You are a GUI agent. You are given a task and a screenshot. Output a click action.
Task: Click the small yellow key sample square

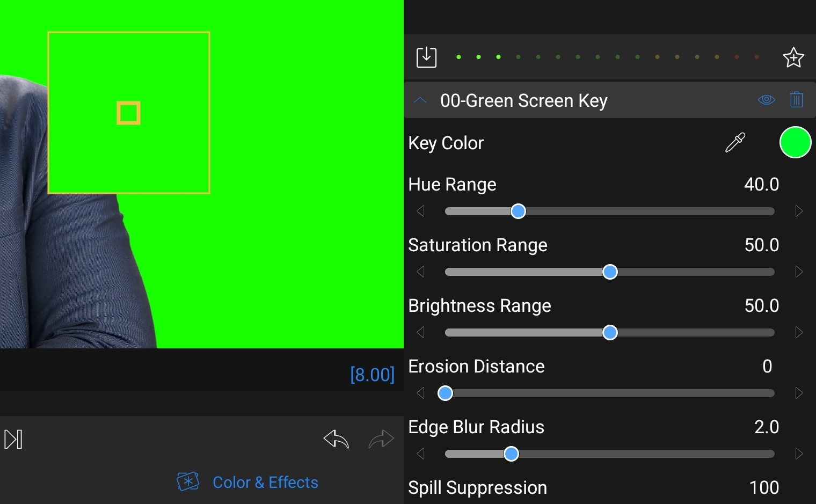tap(129, 113)
